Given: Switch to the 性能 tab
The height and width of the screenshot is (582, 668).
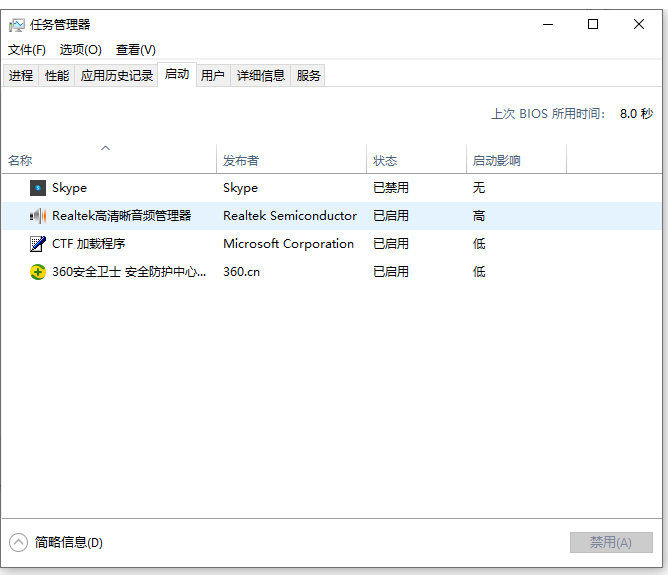Looking at the screenshot, I should (57, 76).
